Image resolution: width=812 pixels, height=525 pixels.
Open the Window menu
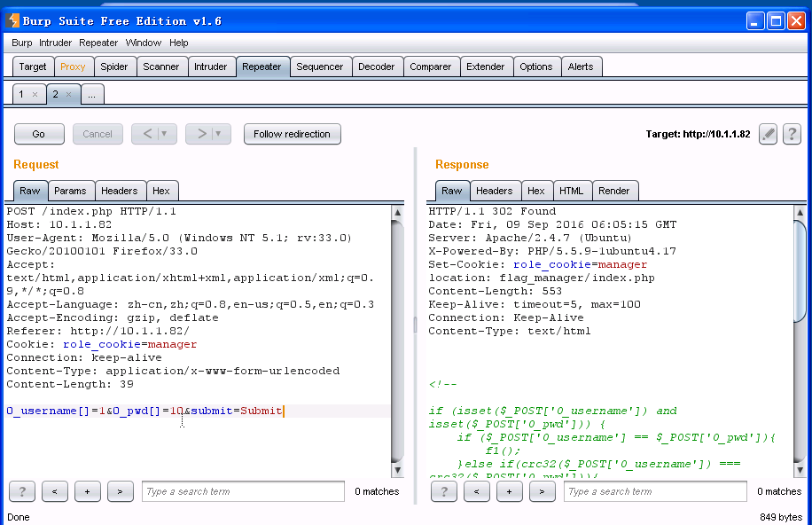144,43
